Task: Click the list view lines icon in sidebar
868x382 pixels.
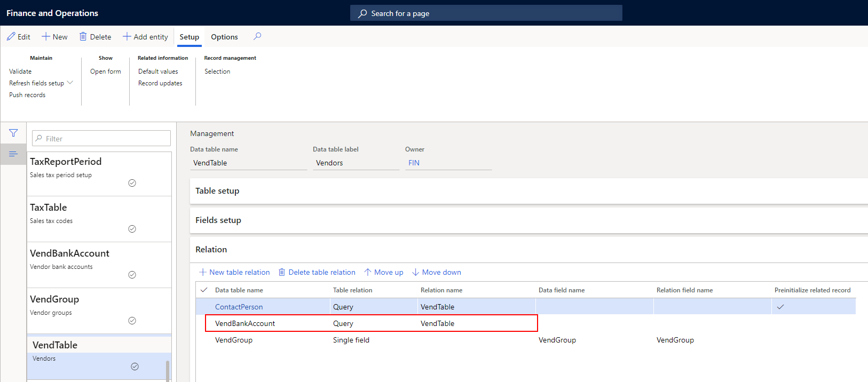Action: (13, 154)
